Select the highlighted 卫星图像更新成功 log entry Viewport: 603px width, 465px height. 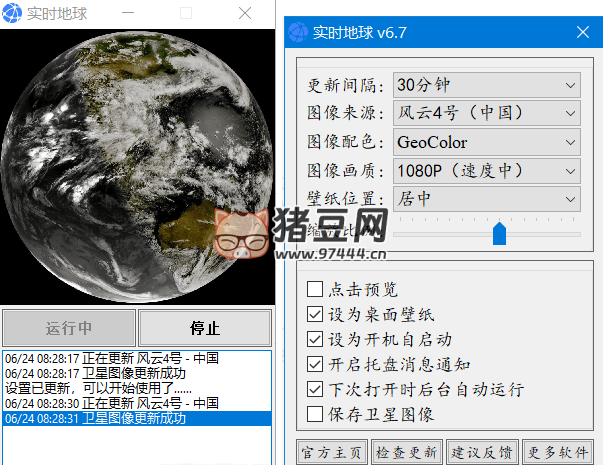click(x=136, y=419)
